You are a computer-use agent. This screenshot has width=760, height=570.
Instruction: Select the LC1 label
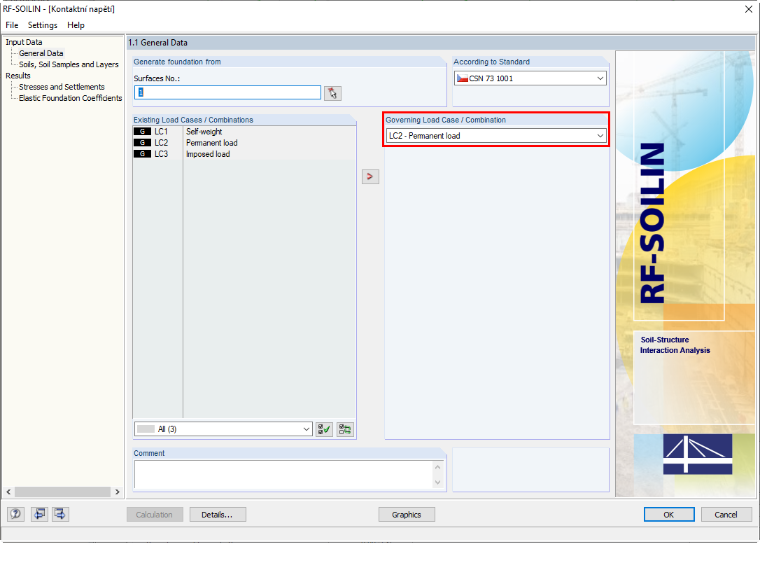tap(161, 131)
